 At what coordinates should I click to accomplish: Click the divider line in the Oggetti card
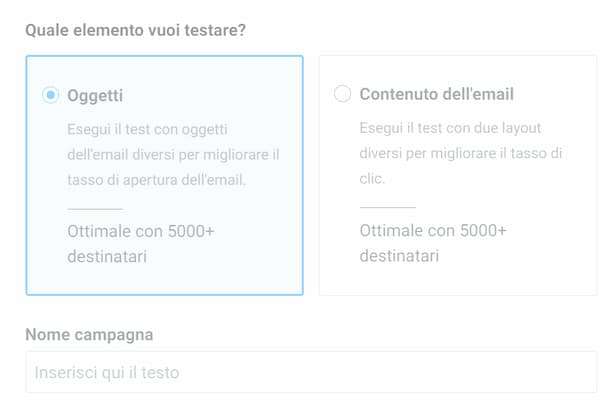click(95, 207)
